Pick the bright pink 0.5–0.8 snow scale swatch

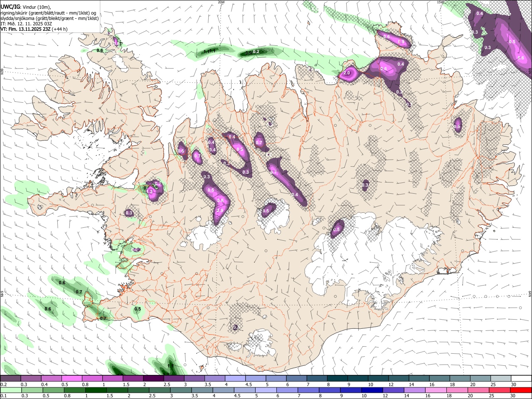point(71,379)
